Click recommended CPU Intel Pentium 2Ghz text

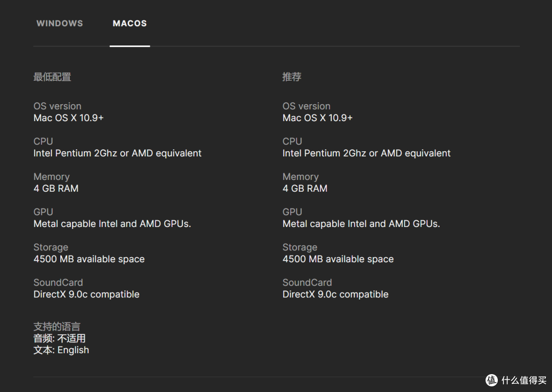(x=366, y=153)
